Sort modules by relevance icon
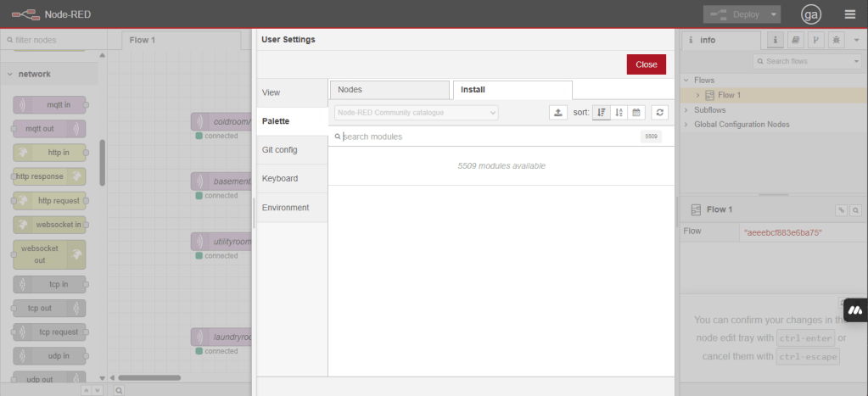This screenshot has height=396, width=868. [602, 112]
